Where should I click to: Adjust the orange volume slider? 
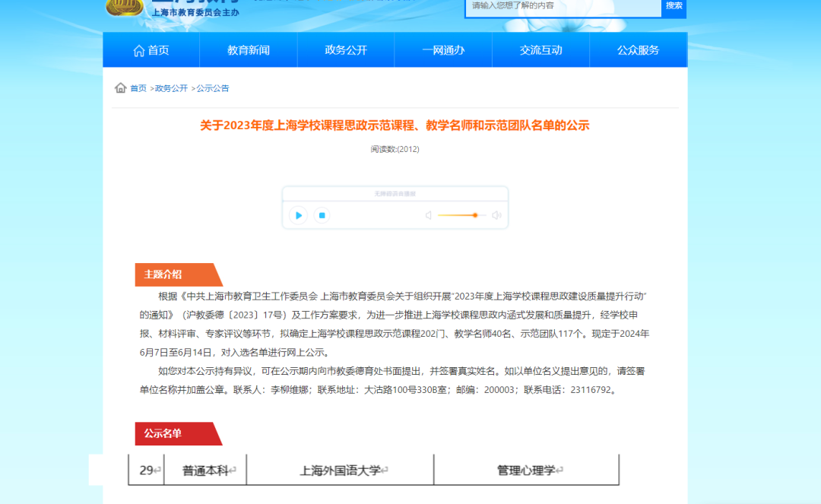[474, 216]
